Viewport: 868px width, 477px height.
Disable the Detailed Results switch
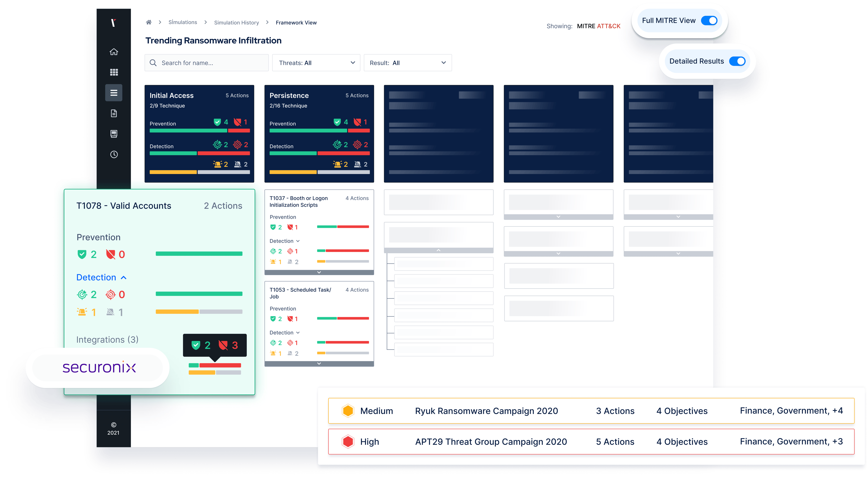pos(738,61)
